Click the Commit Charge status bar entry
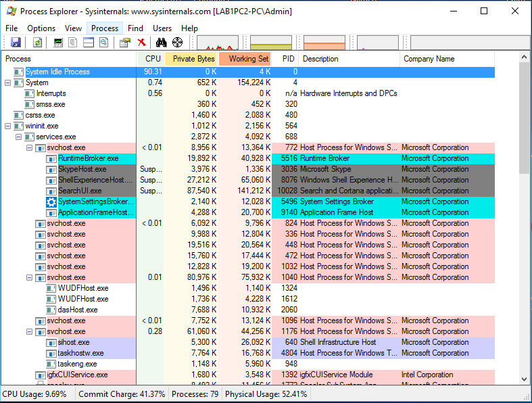This screenshot has height=403, width=532. point(122,394)
